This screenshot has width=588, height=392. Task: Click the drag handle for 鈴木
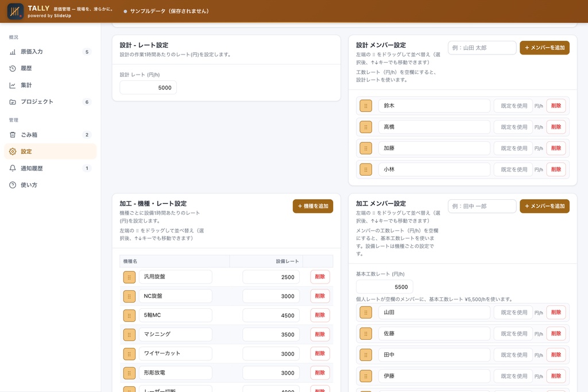(x=366, y=106)
